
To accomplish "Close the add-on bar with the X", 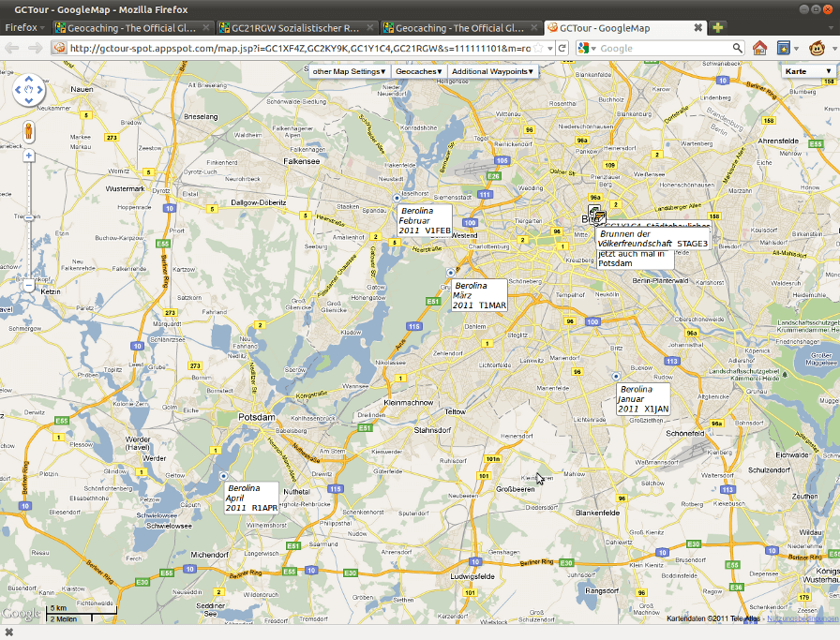I will (8, 633).
